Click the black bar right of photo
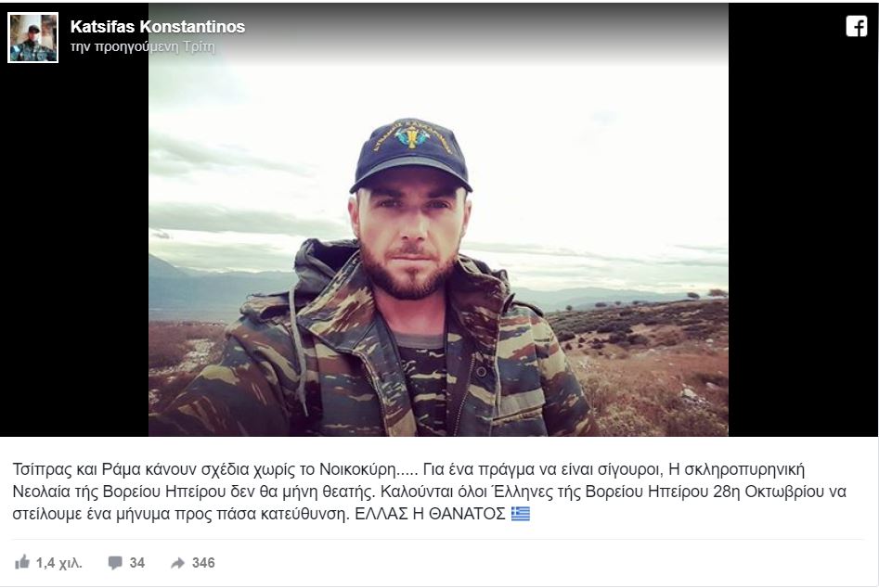The height and width of the screenshot is (588, 879). point(803,236)
